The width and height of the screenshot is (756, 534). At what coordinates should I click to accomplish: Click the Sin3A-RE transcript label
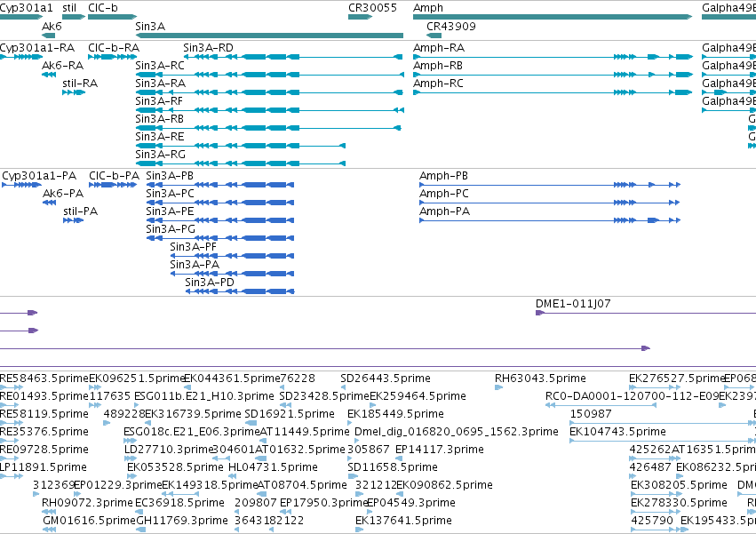pyautogui.click(x=160, y=137)
